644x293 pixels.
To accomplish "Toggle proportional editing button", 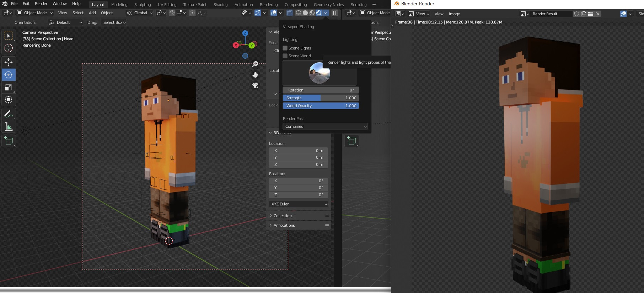I will [x=192, y=13].
